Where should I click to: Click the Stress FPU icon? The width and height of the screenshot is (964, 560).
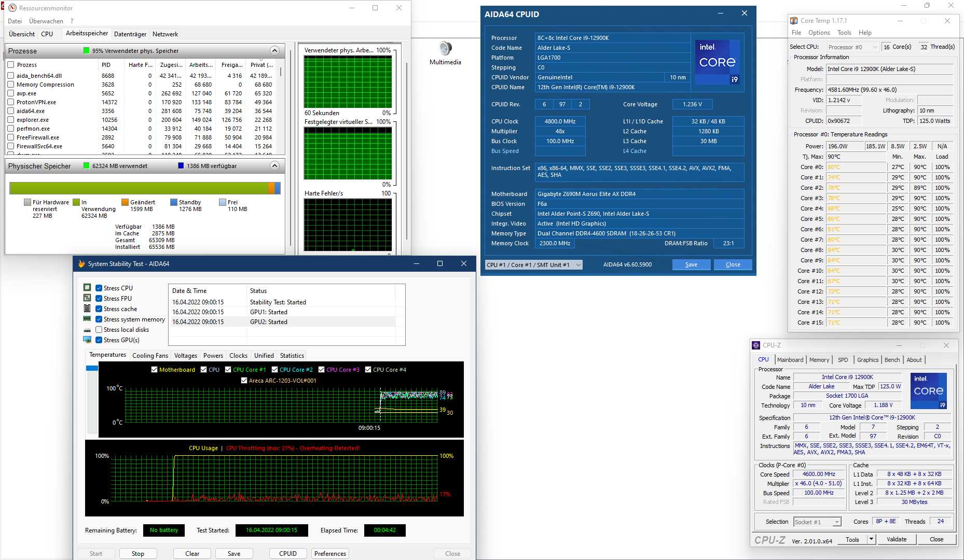(x=87, y=298)
